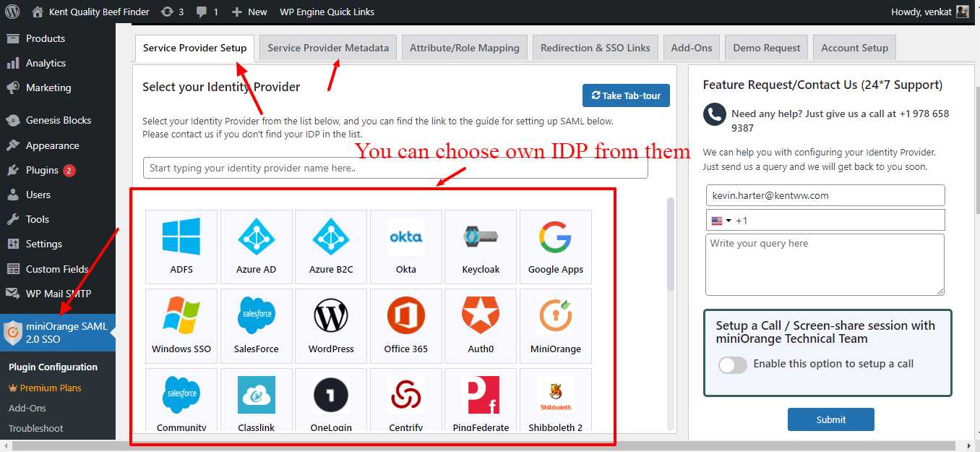Switch to the Account Setup tab
Screen dimensions: 980x452
click(x=854, y=48)
